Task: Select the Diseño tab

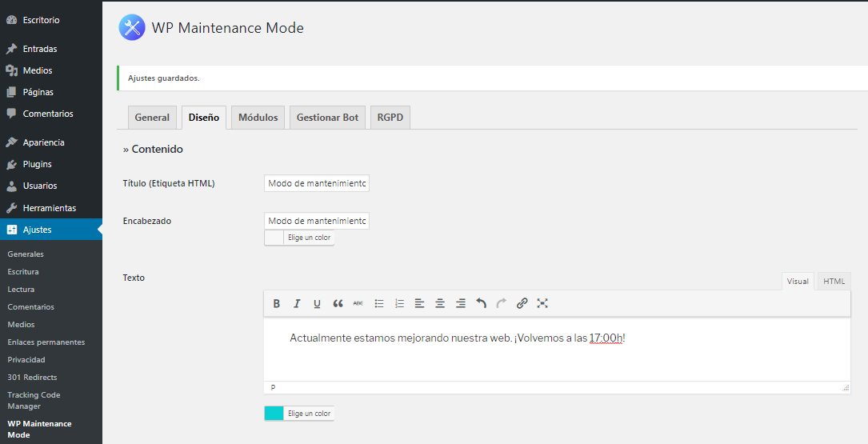Action: [204, 118]
